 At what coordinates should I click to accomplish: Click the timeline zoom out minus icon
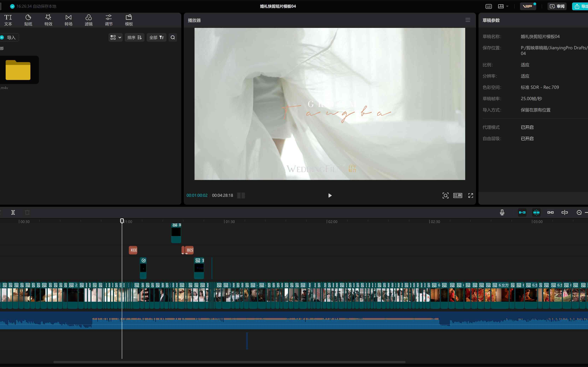coord(579,212)
